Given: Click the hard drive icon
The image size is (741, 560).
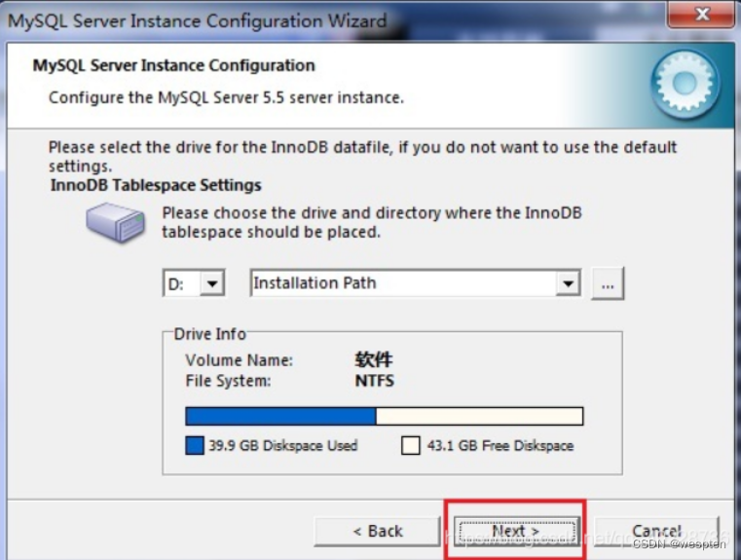Looking at the screenshot, I should tap(115, 222).
